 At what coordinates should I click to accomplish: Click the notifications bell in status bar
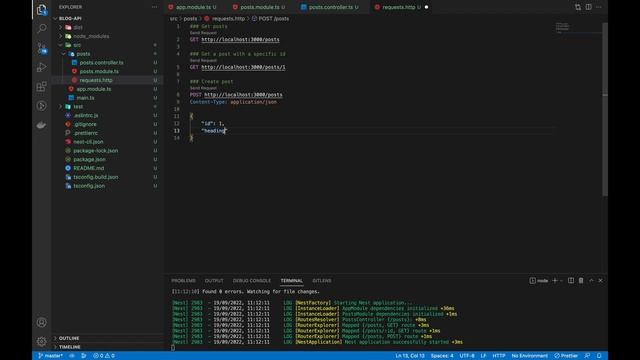pos(599,356)
